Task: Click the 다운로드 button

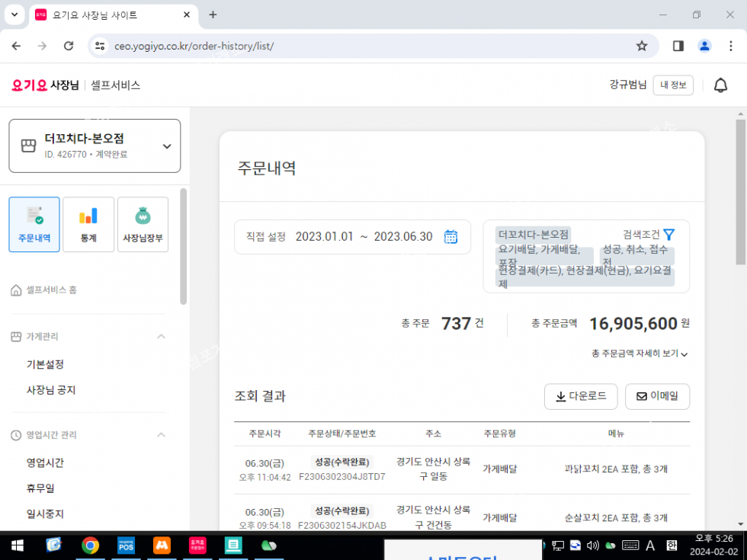Action: coord(581,396)
